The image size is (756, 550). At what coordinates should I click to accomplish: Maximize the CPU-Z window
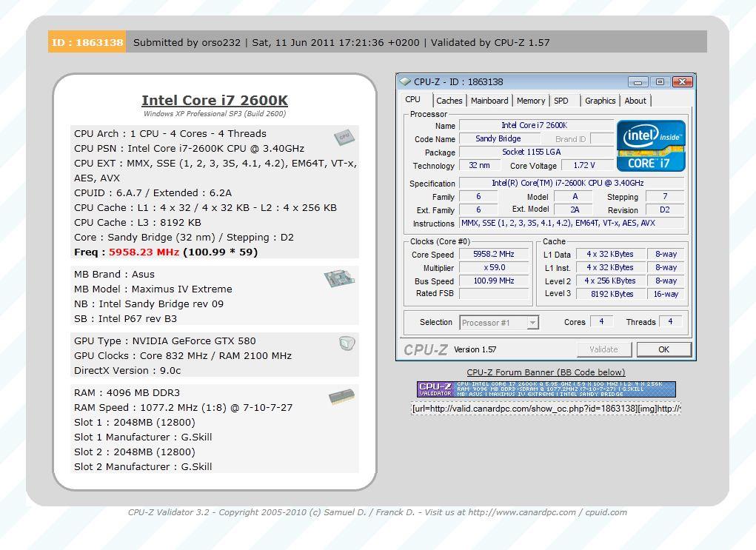(660, 82)
